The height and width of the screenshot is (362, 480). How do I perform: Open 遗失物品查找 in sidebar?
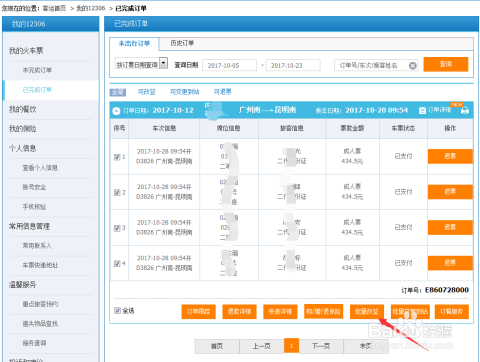[x=40, y=324]
